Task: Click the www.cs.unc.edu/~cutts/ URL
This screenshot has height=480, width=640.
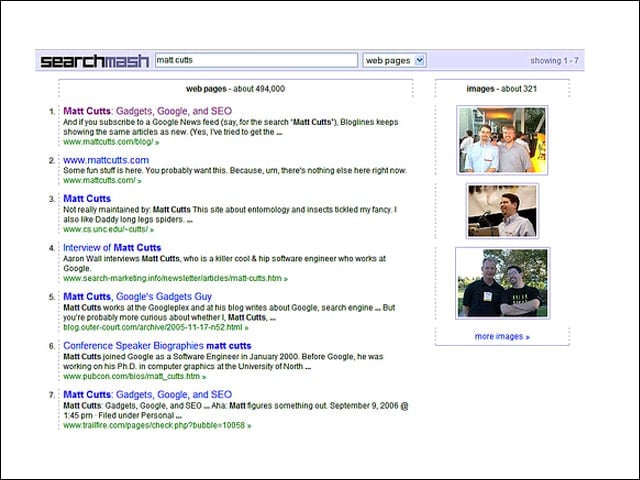Action: 109,229
